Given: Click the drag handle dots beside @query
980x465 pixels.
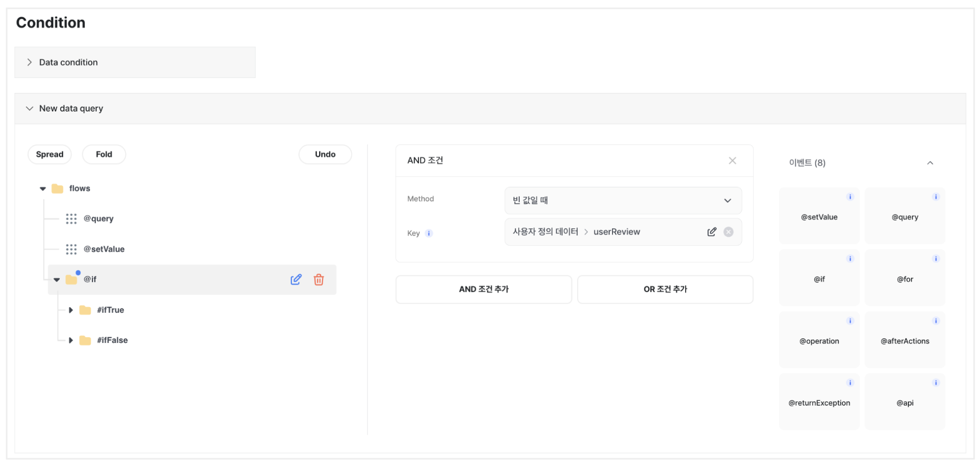Looking at the screenshot, I should click(71, 219).
